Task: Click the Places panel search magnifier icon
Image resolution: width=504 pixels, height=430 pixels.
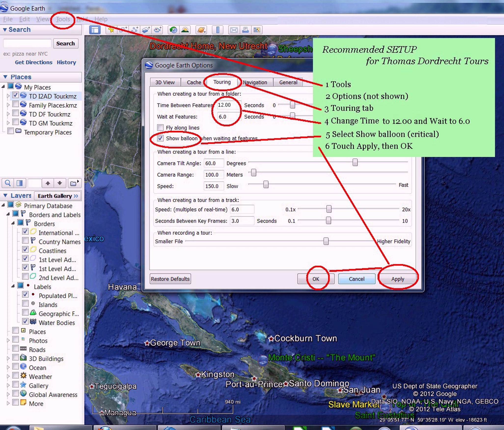Action: [8, 183]
